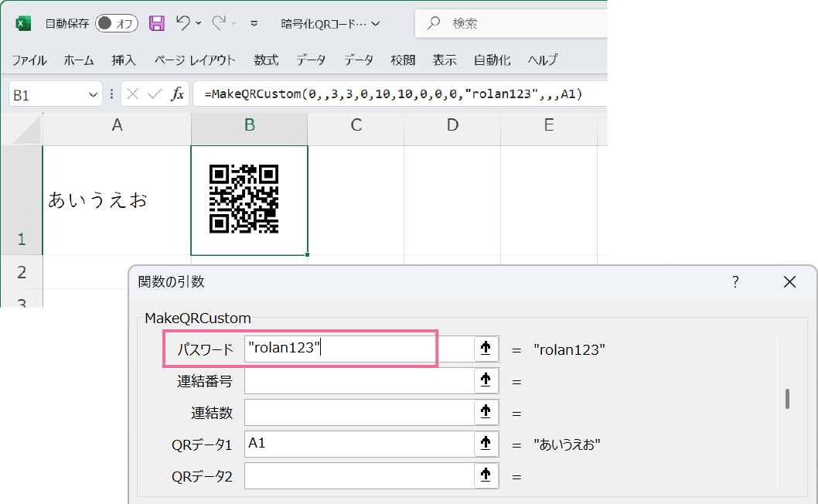Select column B header
This screenshot has width=818, height=504.
tap(250, 126)
